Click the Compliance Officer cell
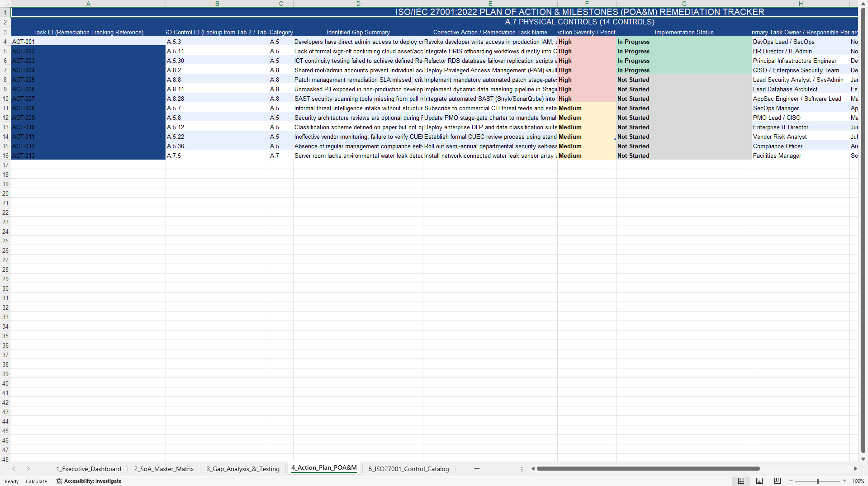Screen dimensions: 868x486 tap(801, 146)
